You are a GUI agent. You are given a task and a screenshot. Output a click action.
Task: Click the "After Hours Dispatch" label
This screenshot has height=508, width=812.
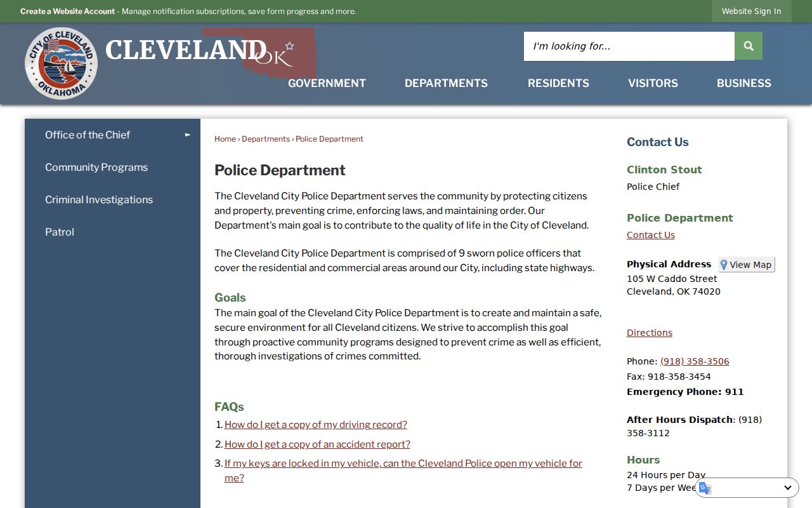(x=680, y=420)
